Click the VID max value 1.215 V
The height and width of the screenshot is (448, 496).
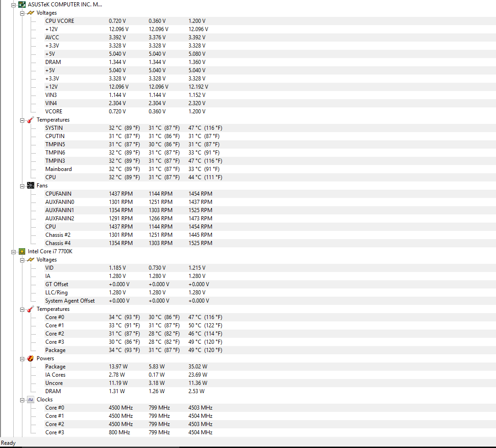tap(197, 267)
